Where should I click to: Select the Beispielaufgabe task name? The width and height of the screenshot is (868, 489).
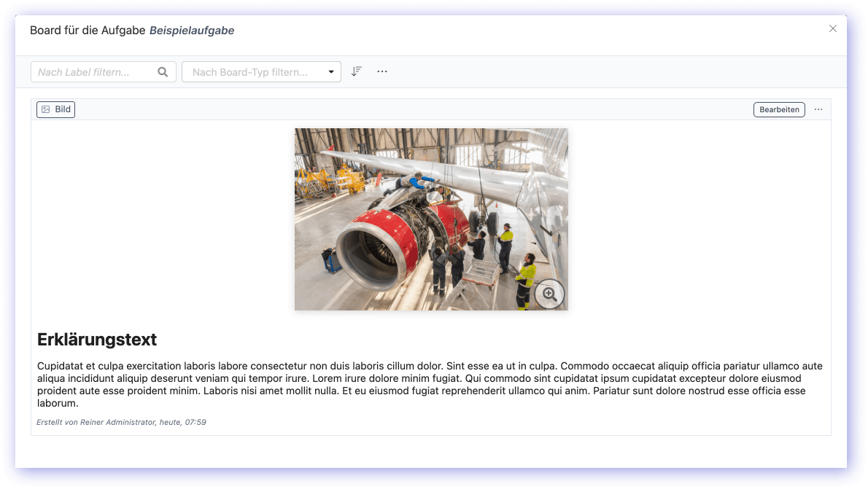(x=192, y=31)
